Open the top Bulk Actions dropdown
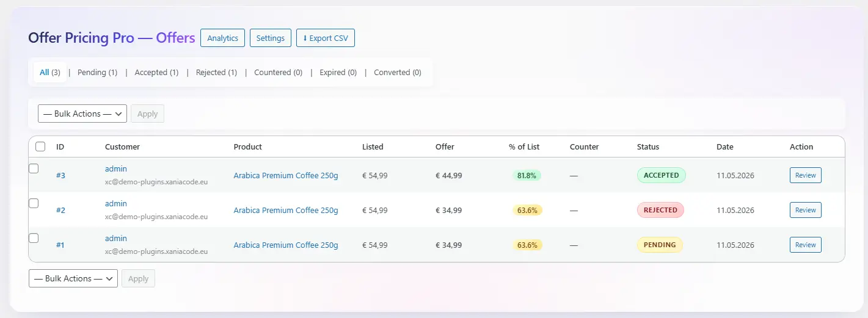 82,114
